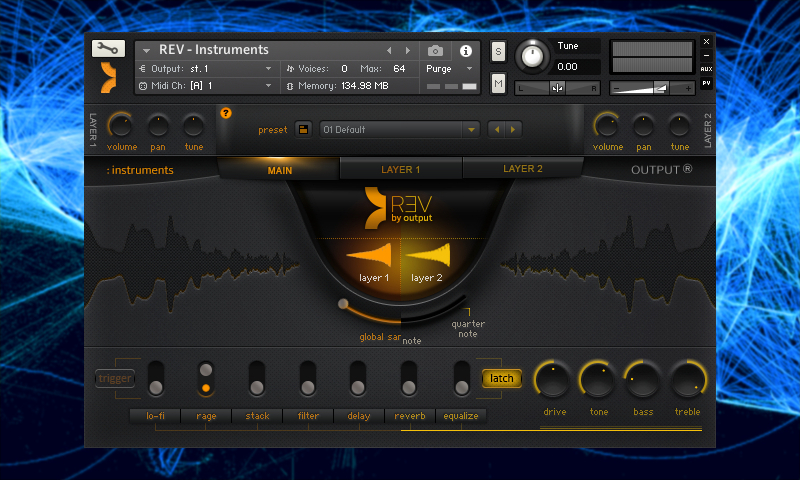Mute the instrument with M button
The width and height of the screenshot is (800, 480).
(498, 83)
